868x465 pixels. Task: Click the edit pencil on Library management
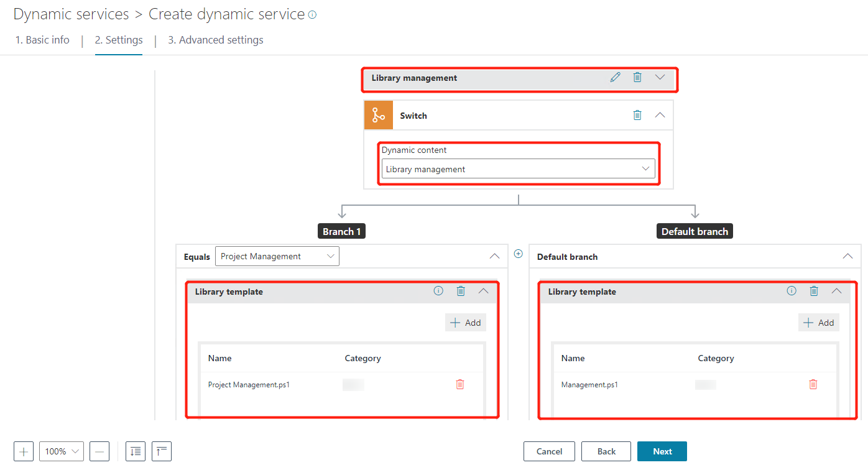point(615,78)
